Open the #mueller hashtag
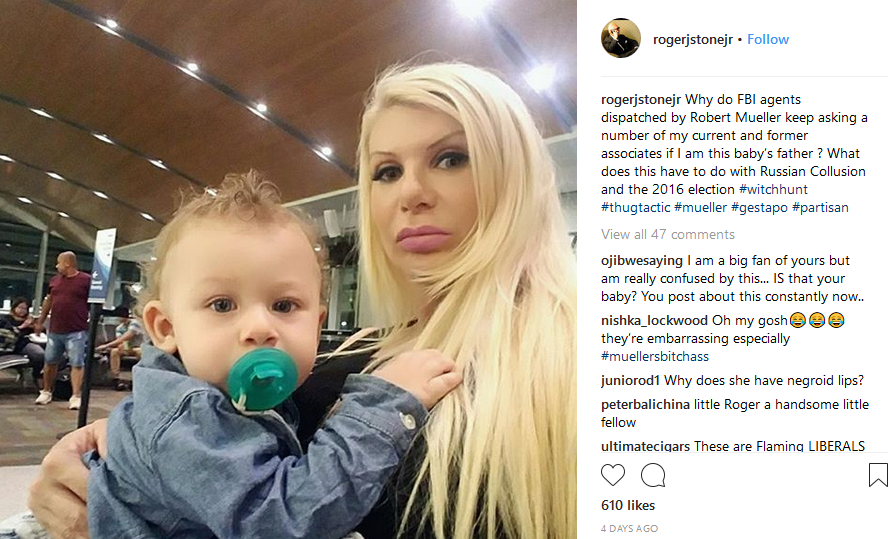890x539 pixels. tap(700, 207)
